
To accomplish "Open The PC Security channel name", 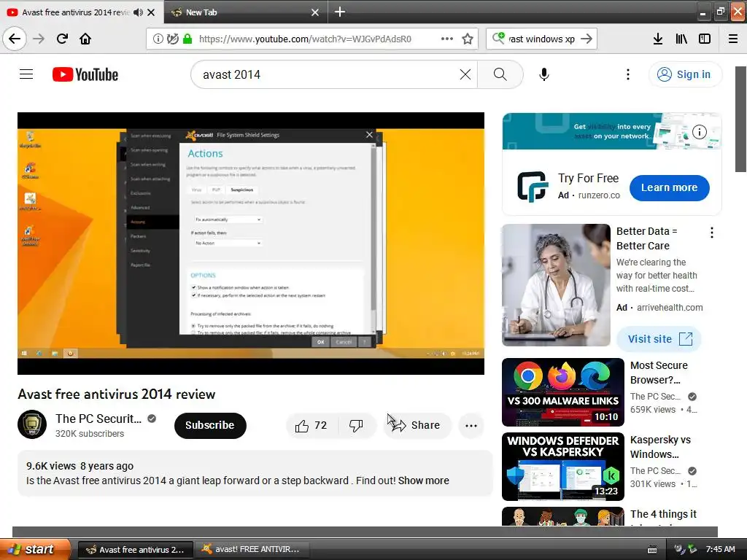I will 98,419.
